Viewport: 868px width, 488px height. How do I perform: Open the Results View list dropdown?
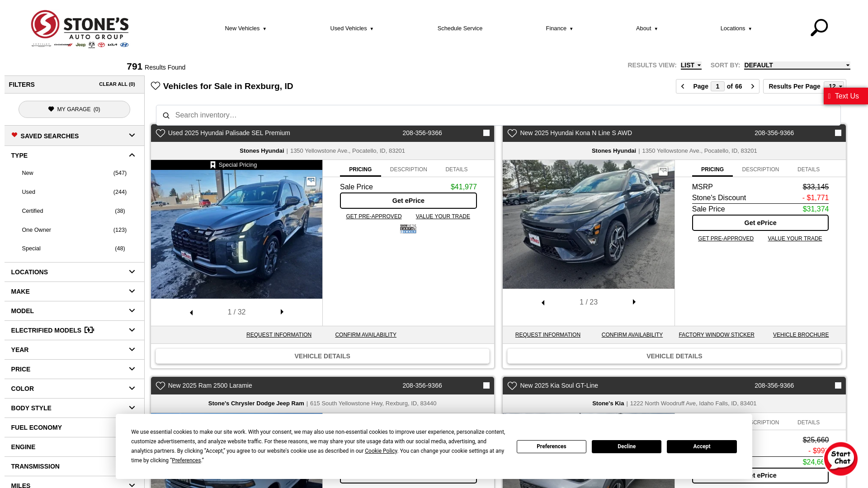691,66
